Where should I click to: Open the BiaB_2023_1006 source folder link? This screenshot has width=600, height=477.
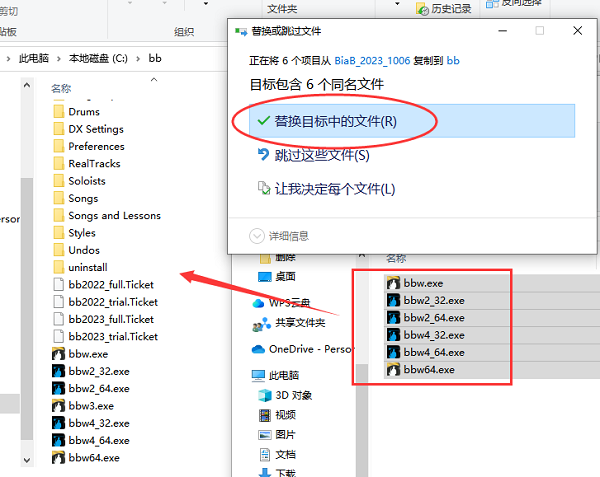(372, 61)
